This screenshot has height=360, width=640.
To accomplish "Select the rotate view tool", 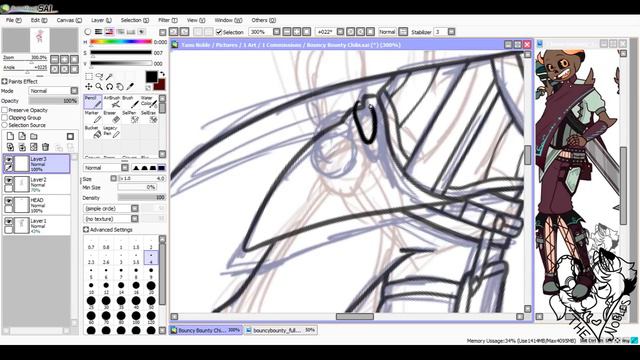I will [109, 87].
